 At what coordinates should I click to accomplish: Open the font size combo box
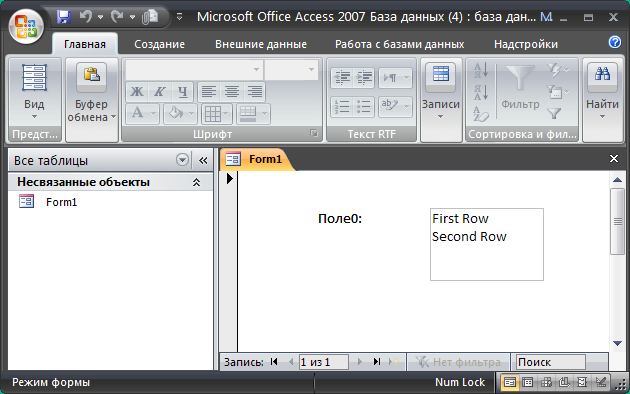click(x=291, y=69)
